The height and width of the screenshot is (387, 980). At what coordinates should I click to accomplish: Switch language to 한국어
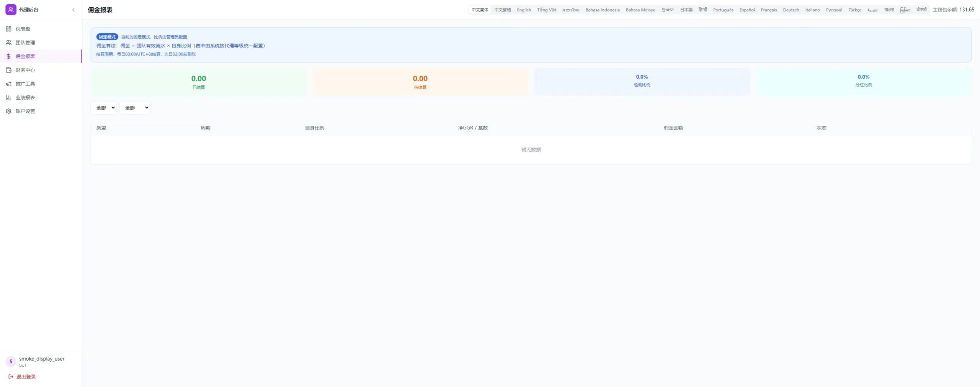pyautogui.click(x=668, y=10)
